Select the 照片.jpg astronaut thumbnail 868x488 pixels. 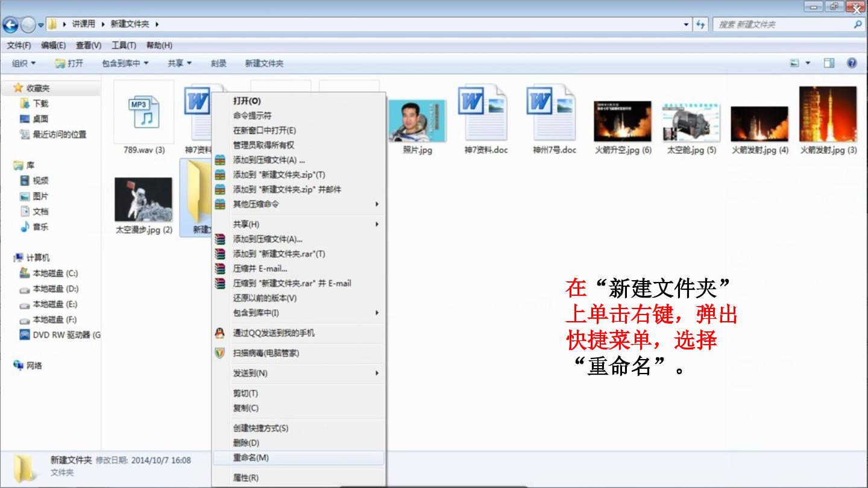(417, 120)
